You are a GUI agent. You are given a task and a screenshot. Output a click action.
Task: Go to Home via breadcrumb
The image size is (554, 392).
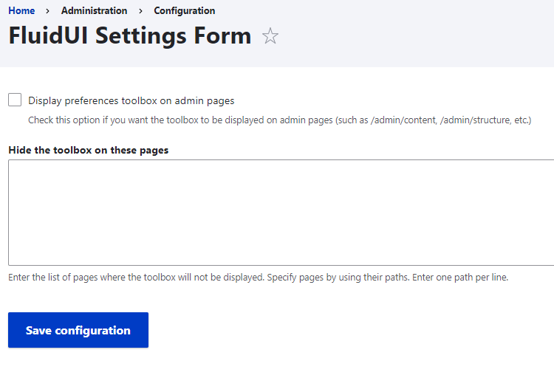point(21,10)
